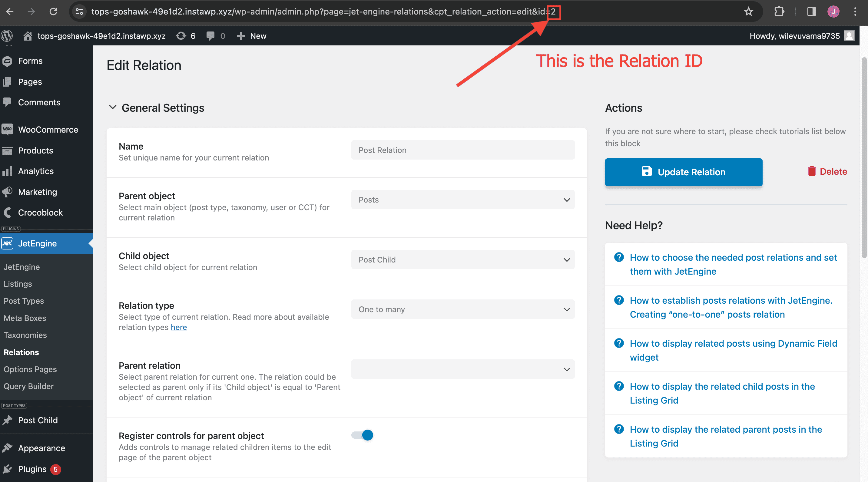Open the comments bubble icon in admin bar
868x482 pixels.
click(x=210, y=36)
